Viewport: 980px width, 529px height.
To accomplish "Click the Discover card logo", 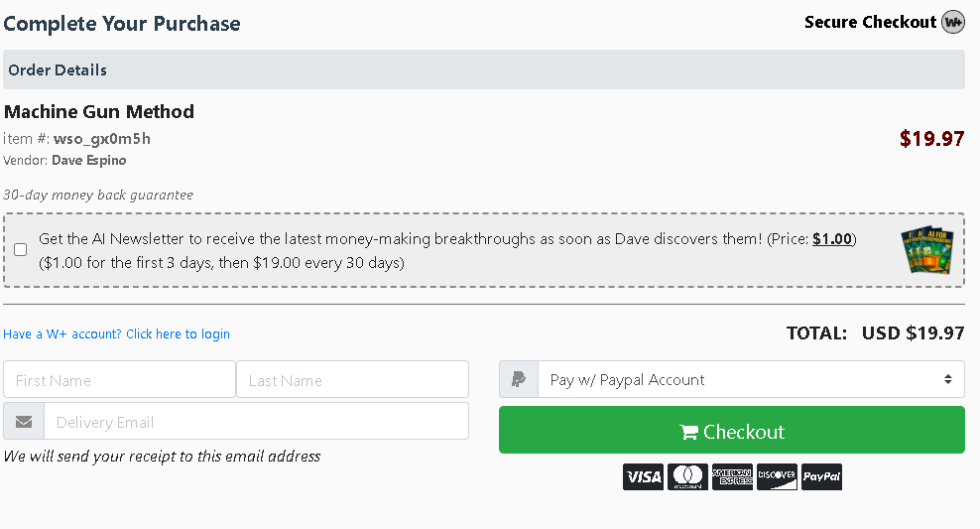I will click(777, 477).
